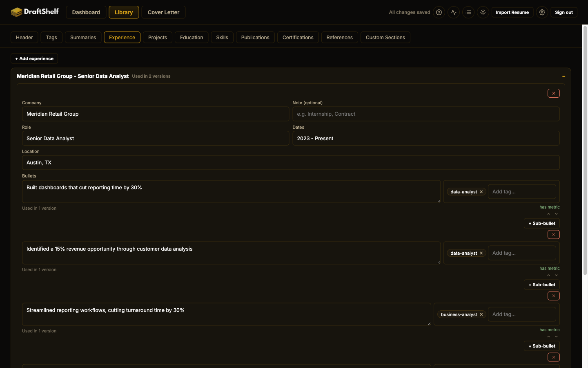Move the dashboards bullet up
This screenshot has width=588, height=368.
(x=548, y=214)
